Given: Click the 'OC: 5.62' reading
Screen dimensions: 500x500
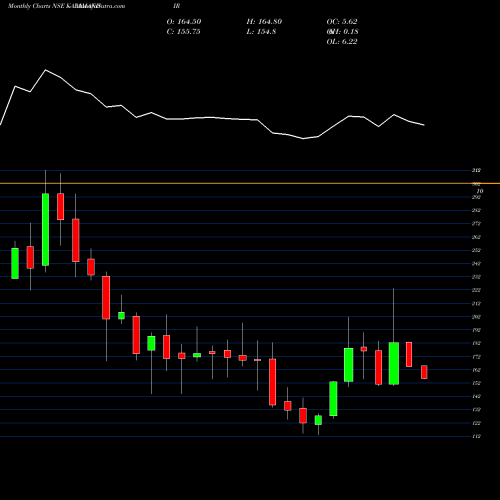Looking at the screenshot, I should pos(342,22).
